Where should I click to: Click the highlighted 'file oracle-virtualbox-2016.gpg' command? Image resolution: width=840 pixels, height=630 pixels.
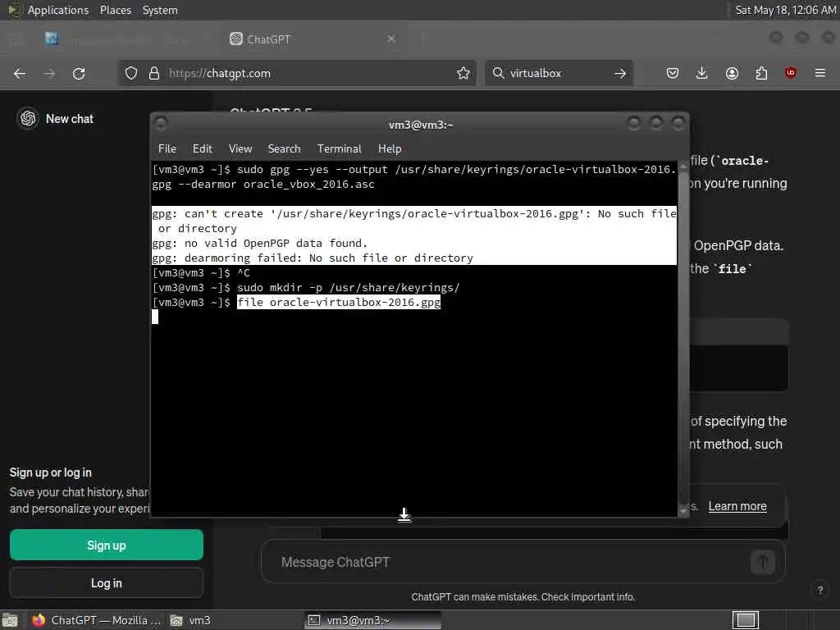point(339,302)
